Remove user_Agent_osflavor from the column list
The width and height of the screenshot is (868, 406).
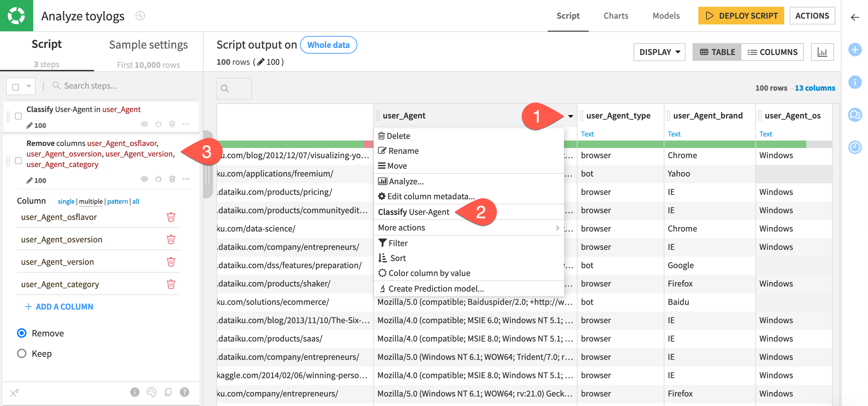(171, 217)
